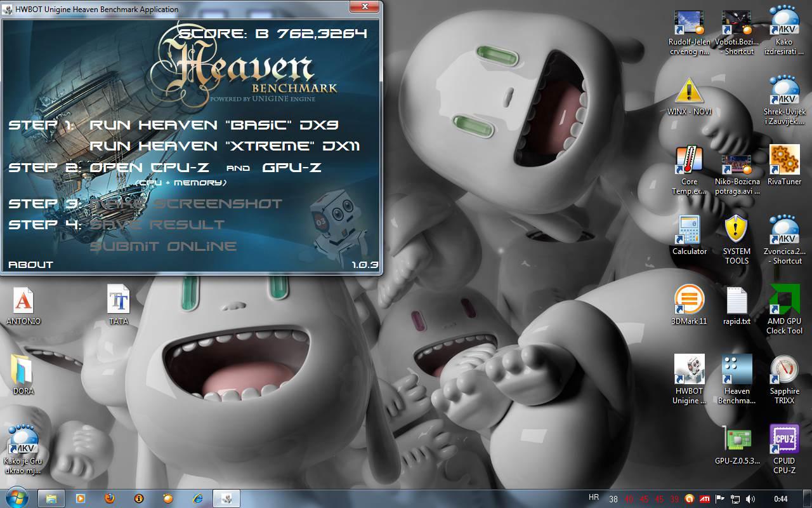Launch HWBOT Unigine shortcut on desktop

pyautogui.click(x=689, y=379)
